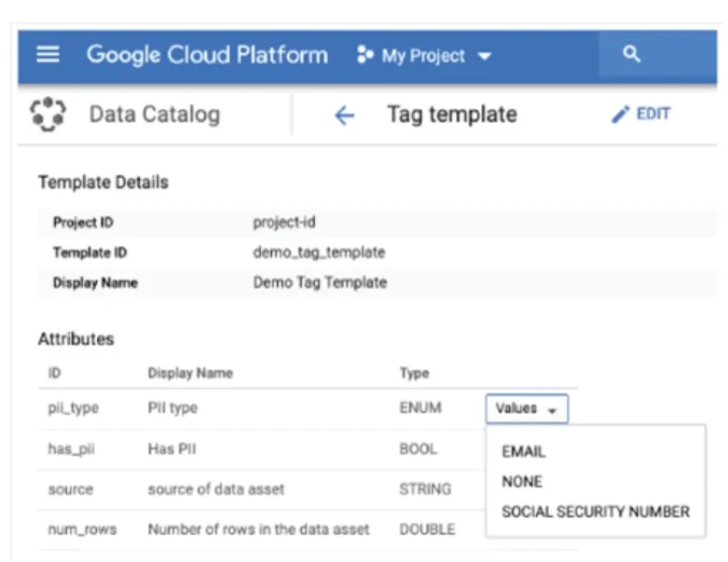Click the Display Name column header
This screenshot has width=728, height=562.
pyautogui.click(x=190, y=373)
